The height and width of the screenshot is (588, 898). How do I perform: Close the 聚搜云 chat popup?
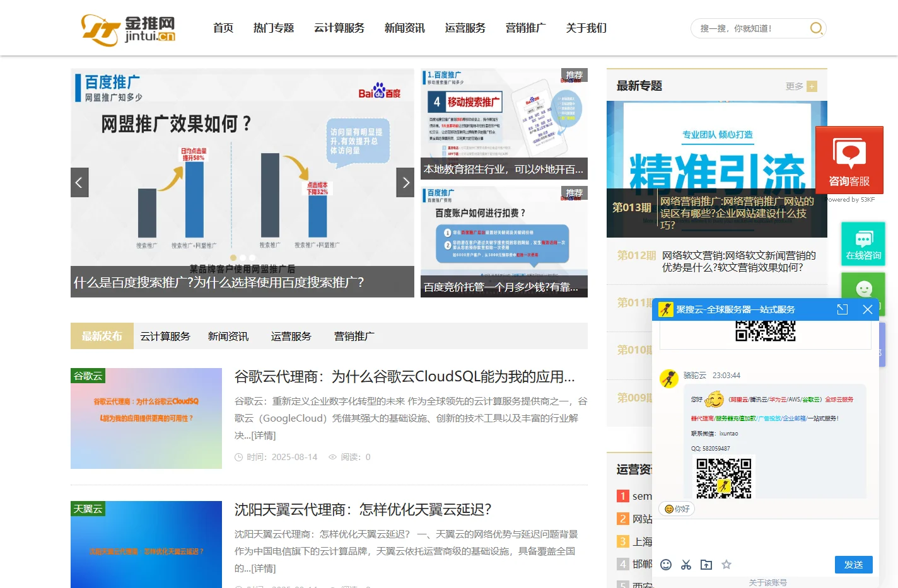[x=868, y=309]
